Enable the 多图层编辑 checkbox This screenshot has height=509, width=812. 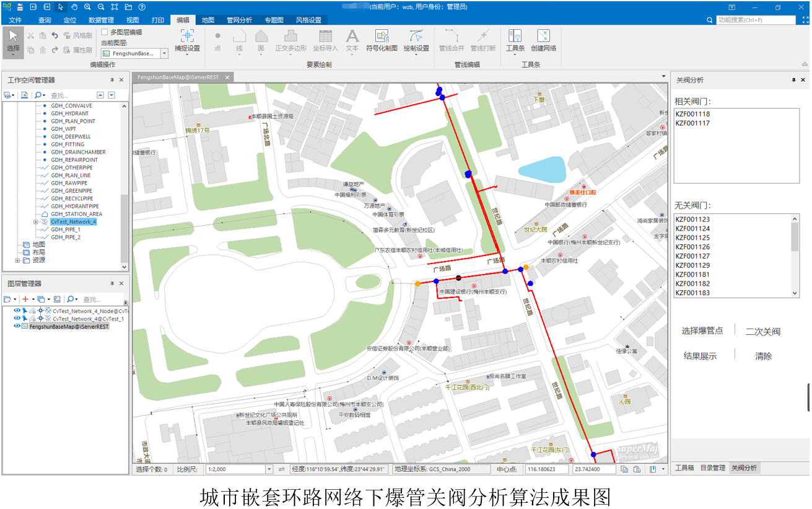coord(105,32)
